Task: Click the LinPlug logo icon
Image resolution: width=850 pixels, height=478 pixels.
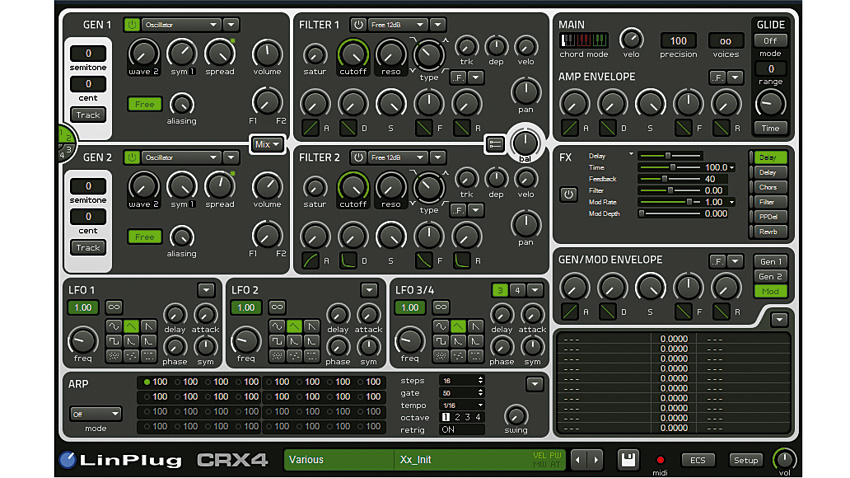Action: pos(68,460)
